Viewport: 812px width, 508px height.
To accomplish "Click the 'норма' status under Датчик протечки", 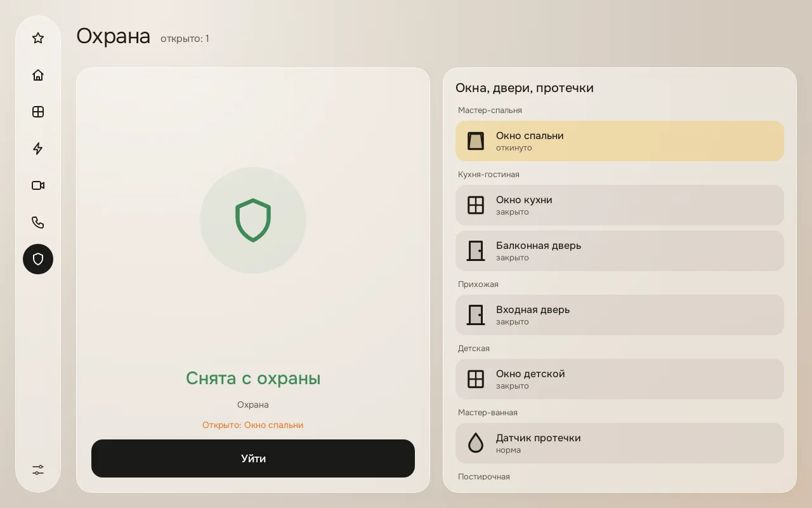I will 508,450.
